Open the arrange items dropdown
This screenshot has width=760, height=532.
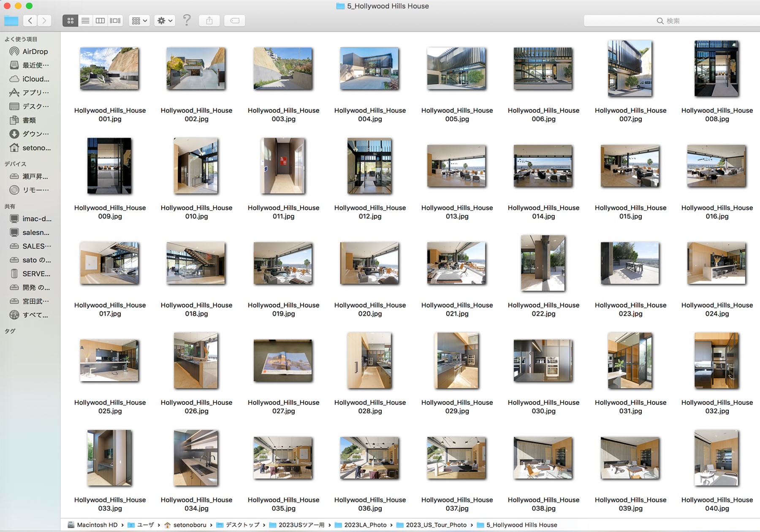pos(139,21)
